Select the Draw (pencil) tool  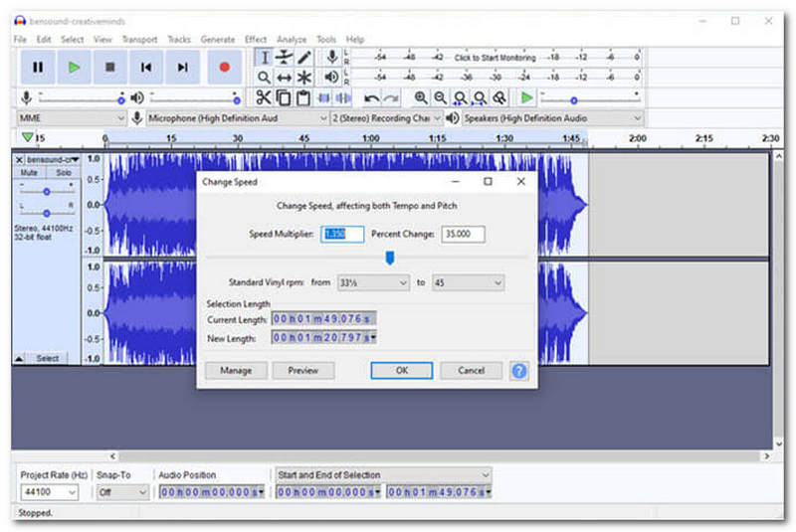point(304,58)
